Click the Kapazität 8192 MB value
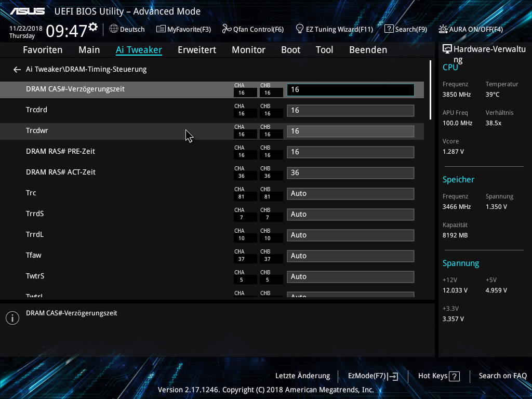Viewport: 532px width, 399px height. click(x=455, y=235)
